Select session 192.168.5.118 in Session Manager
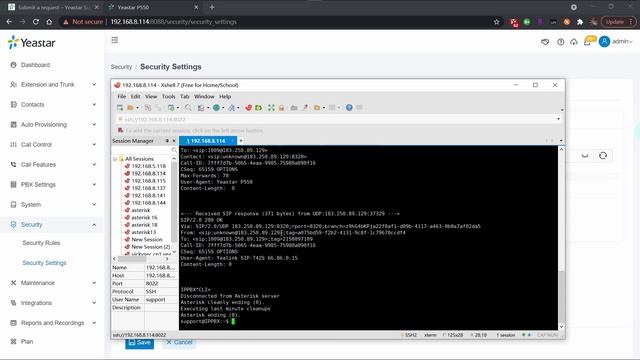The height and width of the screenshot is (360, 640). [x=149, y=166]
